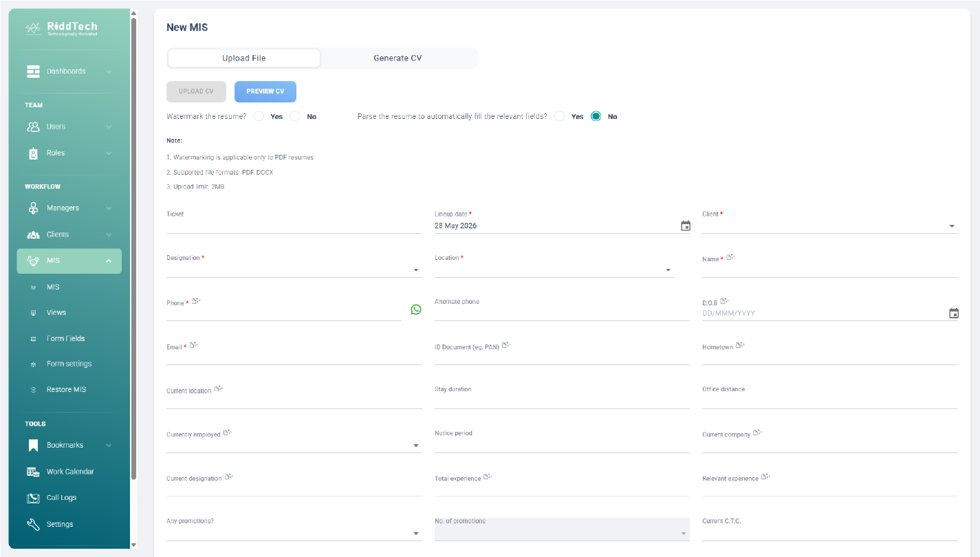980x557 pixels.
Task: Click the WhatsApp icon beside Phone
Action: click(416, 309)
